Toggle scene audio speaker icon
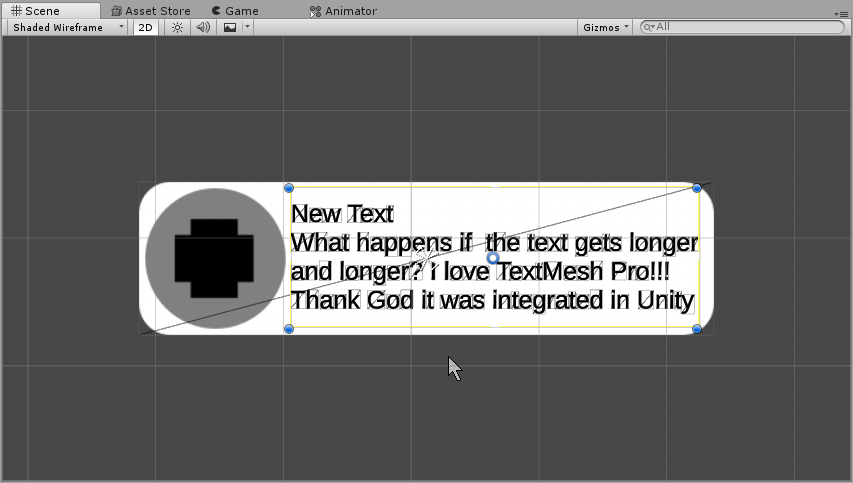The width and height of the screenshot is (853, 483). point(203,27)
